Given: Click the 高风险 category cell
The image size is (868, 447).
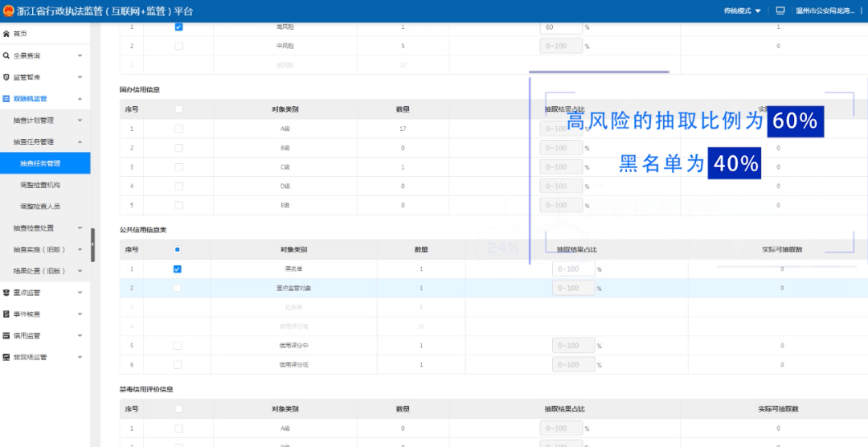Looking at the screenshot, I should coord(285,27).
